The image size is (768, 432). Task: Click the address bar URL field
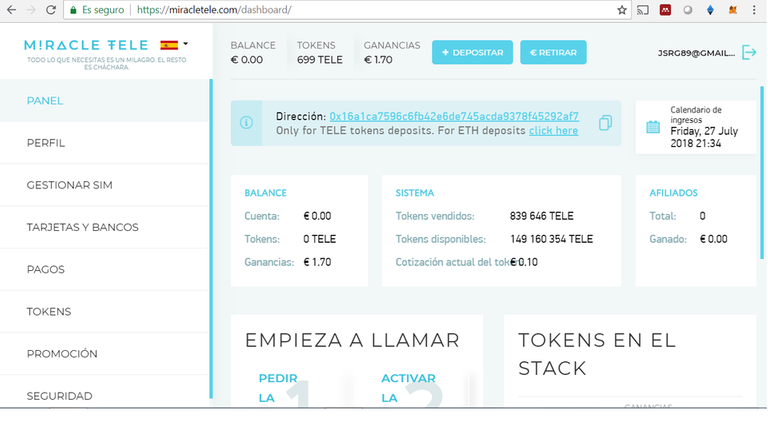pyautogui.click(x=347, y=10)
